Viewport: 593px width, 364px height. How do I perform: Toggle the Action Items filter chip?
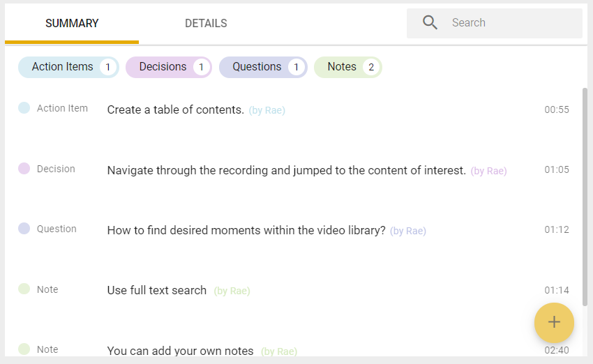(68, 67)
